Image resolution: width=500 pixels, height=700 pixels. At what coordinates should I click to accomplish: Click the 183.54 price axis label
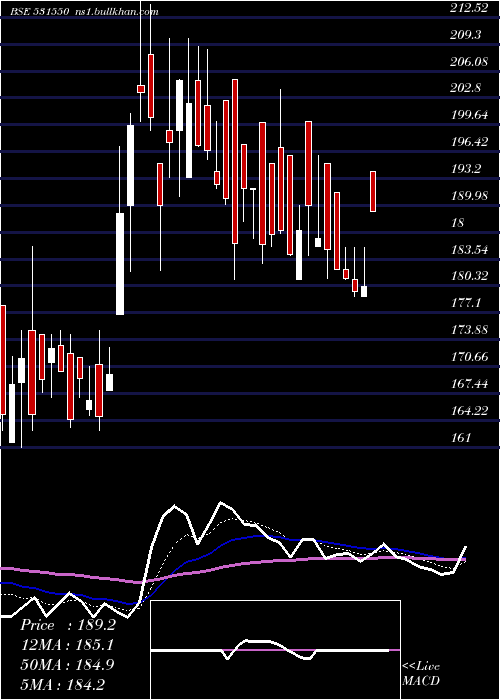[x=468, y=250]
